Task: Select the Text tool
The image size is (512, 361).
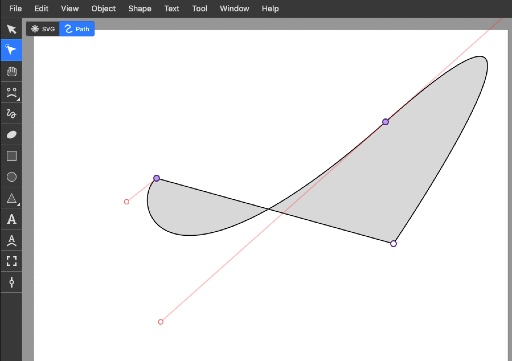Action: coord(11,219)
